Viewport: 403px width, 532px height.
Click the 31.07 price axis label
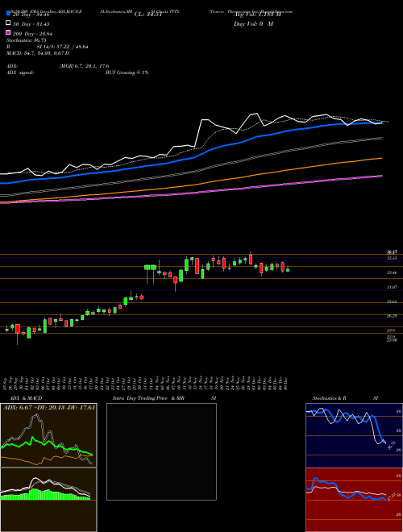[392, 287]
